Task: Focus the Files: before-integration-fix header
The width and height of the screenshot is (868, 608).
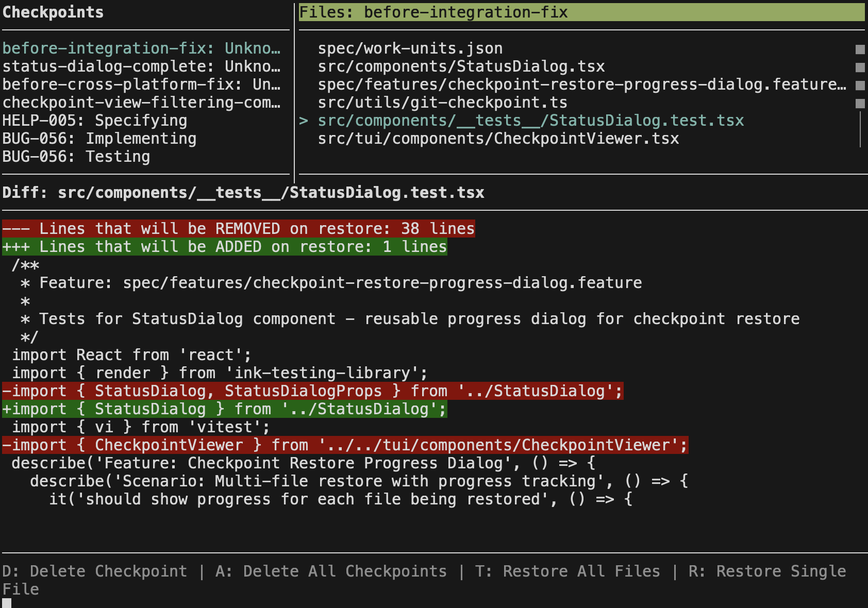Action: (x=582, y=12)
